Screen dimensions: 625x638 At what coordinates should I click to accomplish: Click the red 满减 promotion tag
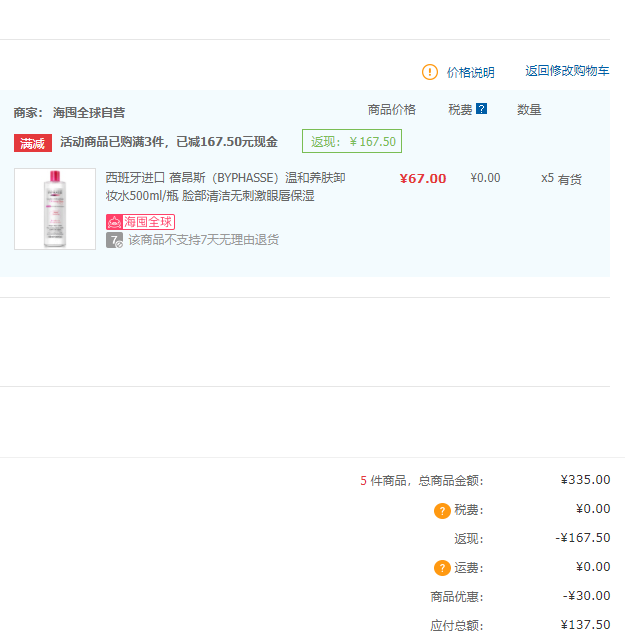pyautogui.click(x=33, y=143)
